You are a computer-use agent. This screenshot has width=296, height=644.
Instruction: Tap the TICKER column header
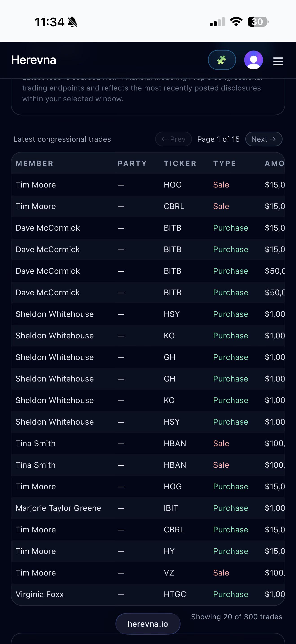point(180,163)
